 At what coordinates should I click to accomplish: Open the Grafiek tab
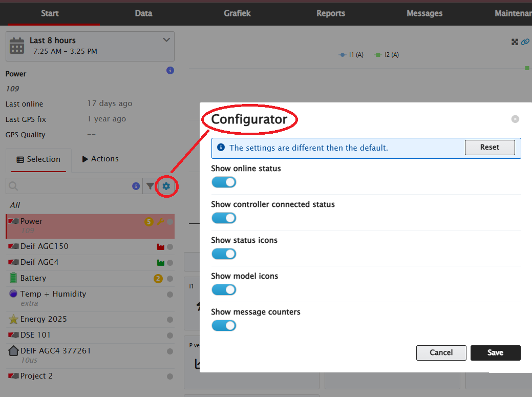[x=237, y=13]
